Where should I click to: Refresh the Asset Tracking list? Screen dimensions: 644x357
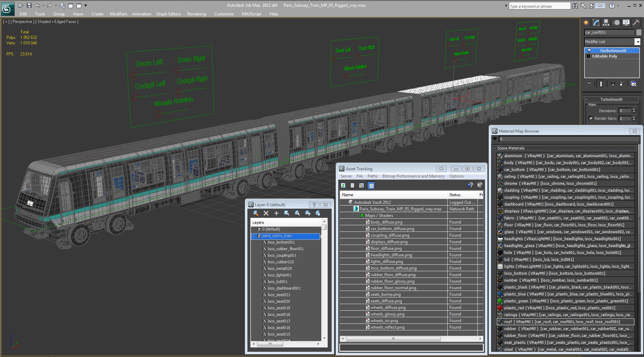coord(343,185)
